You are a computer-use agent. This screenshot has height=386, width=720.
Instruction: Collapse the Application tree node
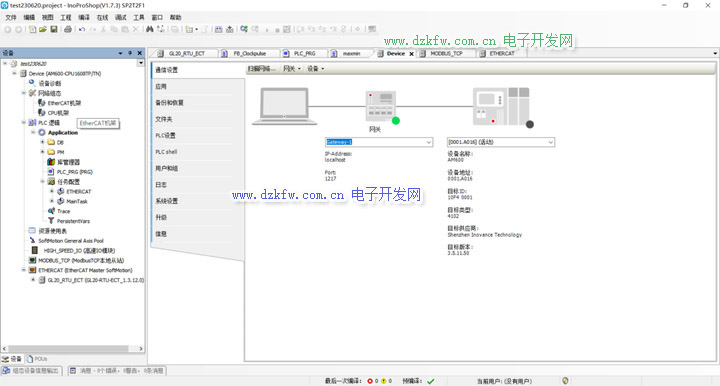(33, 132)
